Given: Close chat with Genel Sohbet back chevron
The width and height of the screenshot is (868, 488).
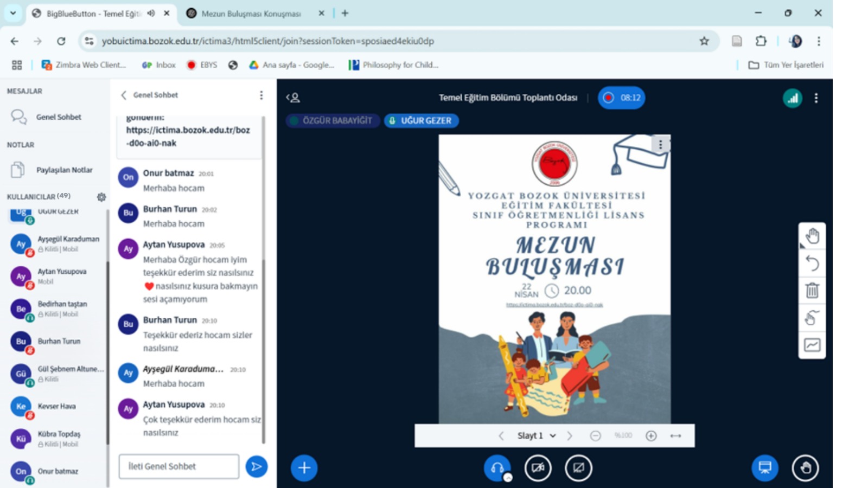Looking at the screenshot, I should 124,95.
